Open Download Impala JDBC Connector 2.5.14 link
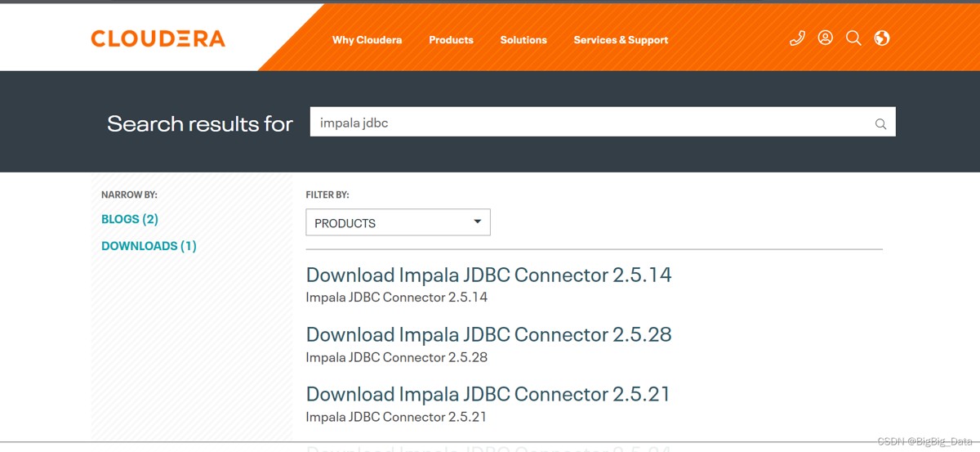Screen dimensions: 980x452 click(488, 275)
